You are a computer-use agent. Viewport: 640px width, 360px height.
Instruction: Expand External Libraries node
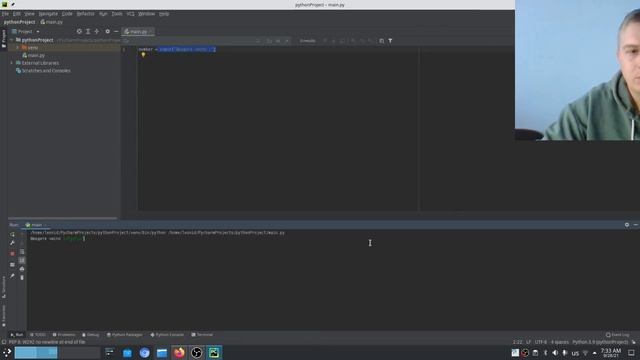12,63
